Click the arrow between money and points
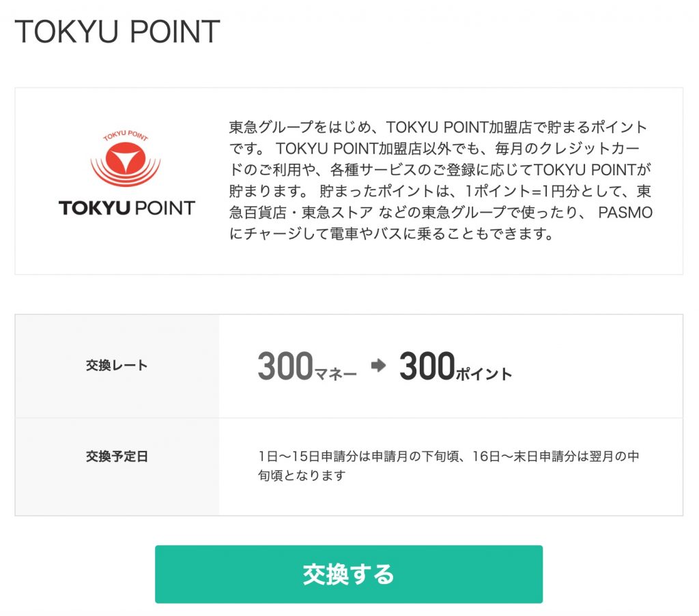The width and height of the screenshot is (699, 616). tap(377, 366)
